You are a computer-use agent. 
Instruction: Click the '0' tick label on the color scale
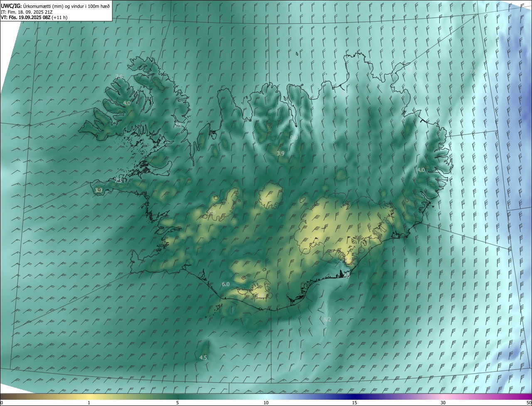click(x=2, y=403)
